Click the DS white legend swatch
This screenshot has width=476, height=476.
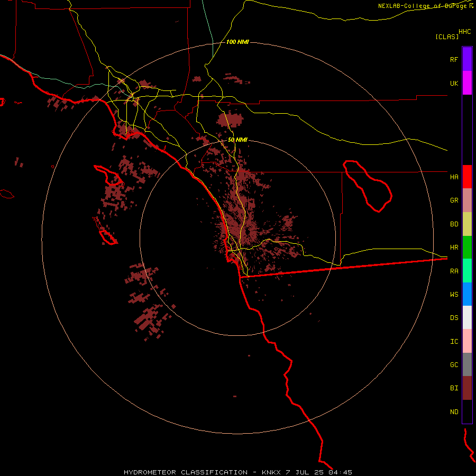point(467,317)
